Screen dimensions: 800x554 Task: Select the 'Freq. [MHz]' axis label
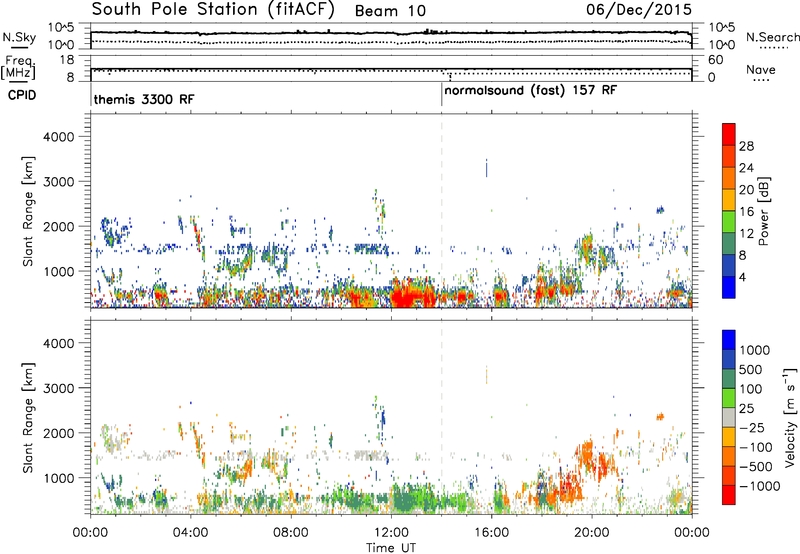[x=18, y=67]
